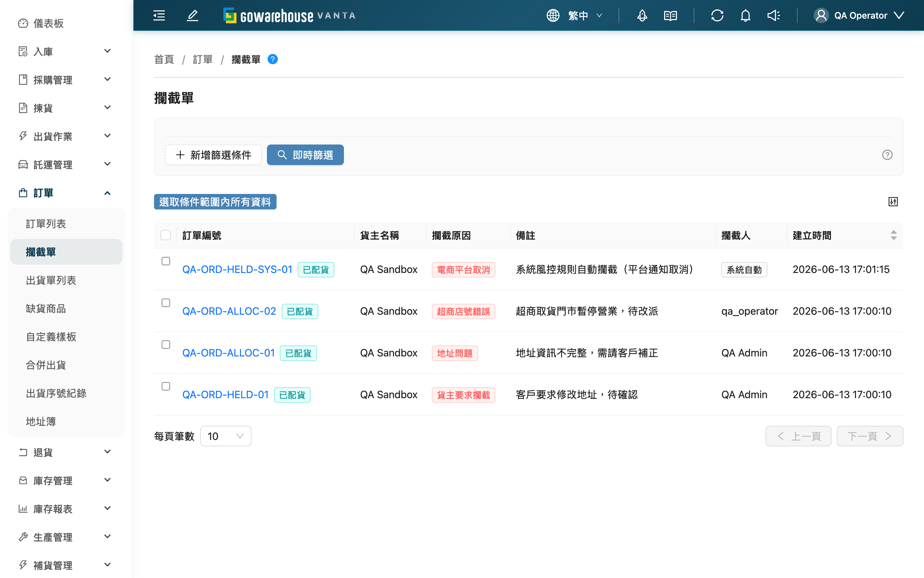
Task: Open 地址簿 in the sidebar
Action: pos(66,422)
